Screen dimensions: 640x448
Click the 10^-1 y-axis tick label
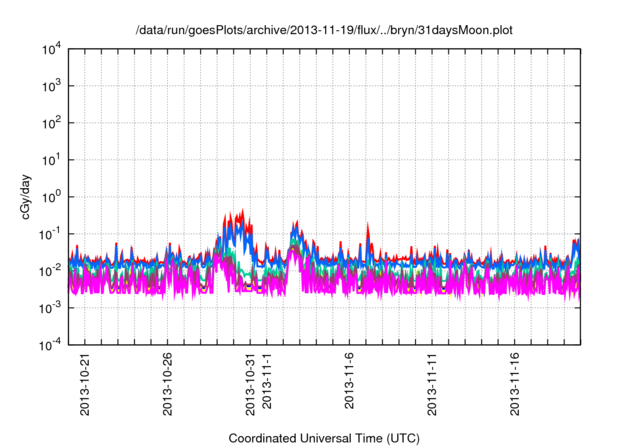pyautogui.click(x=50, y=234)
